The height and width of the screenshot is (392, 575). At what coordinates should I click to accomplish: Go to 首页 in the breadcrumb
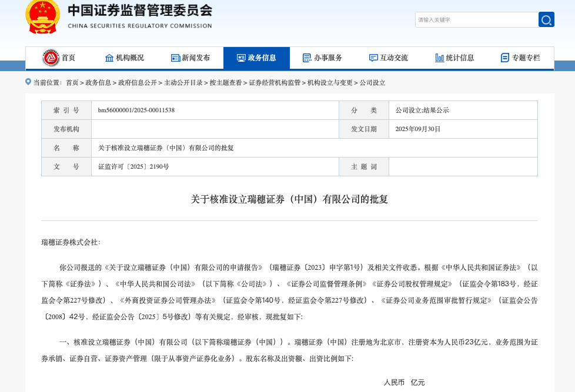(72, 83)
